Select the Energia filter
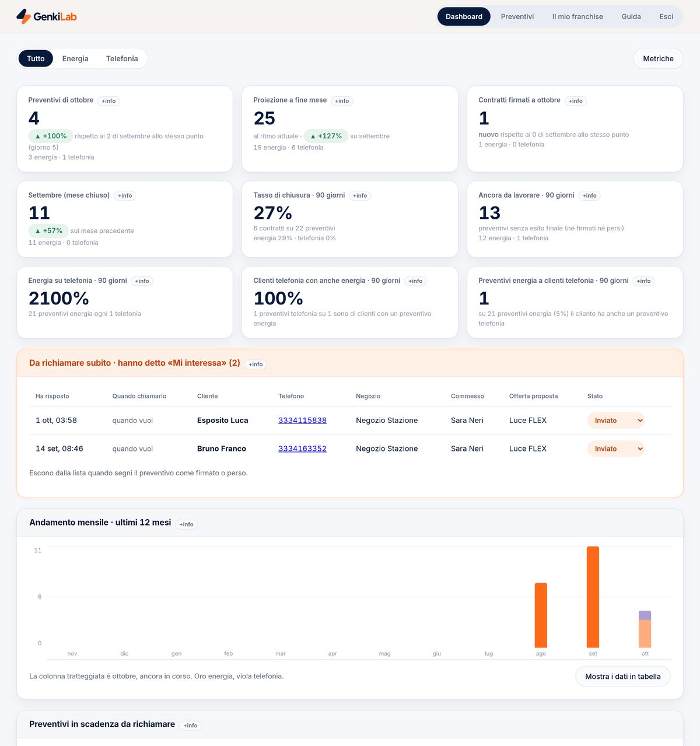 (x=75, y=58)
